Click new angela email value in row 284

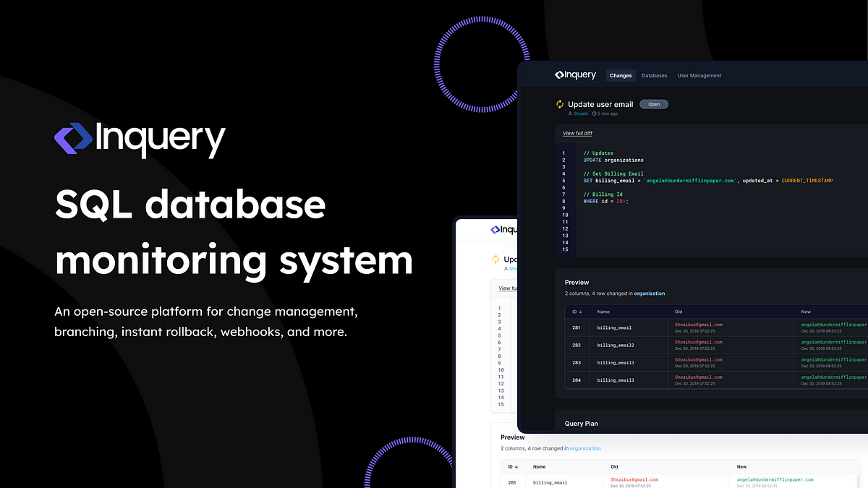click(x=834, y=377)
